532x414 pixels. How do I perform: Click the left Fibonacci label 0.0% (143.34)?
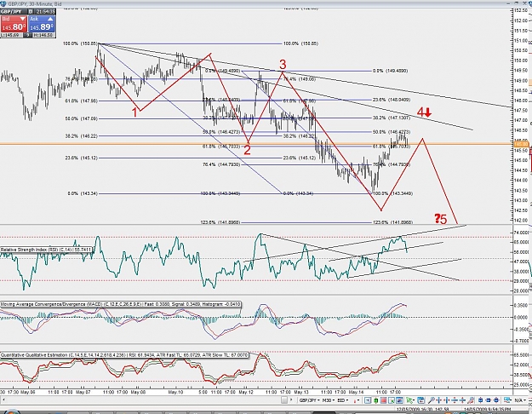pyautogui.click(x=83, y=193)
